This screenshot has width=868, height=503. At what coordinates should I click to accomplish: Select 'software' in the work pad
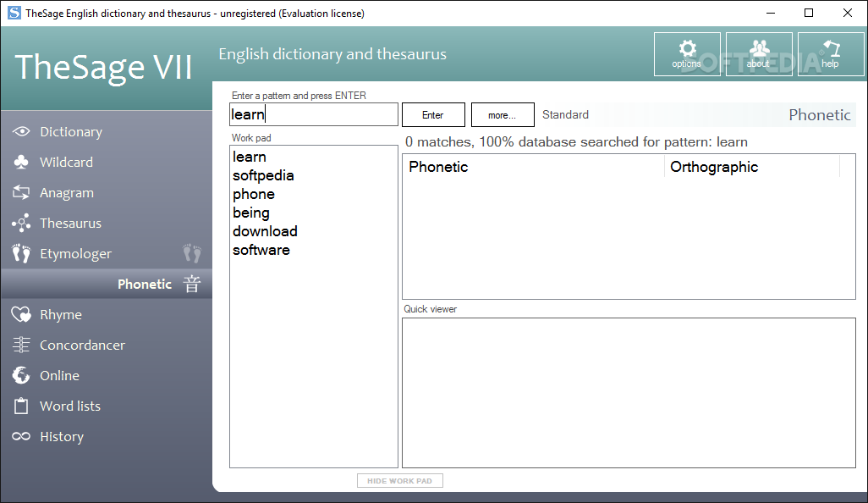[261, 250]
